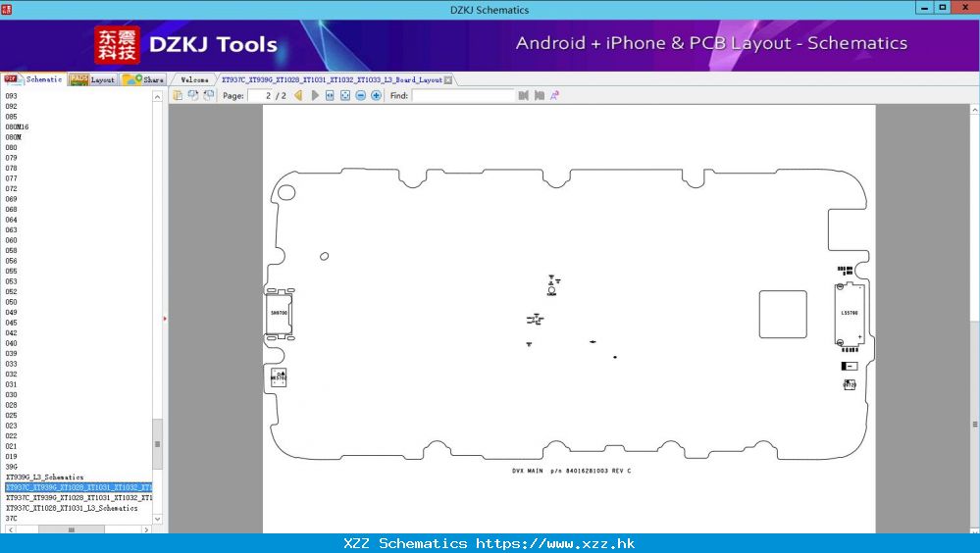980x553 pixels.
Task: Click the highlighted XT937C_XT939G_XT1028 list entry
Action: (x=78, y=487)
